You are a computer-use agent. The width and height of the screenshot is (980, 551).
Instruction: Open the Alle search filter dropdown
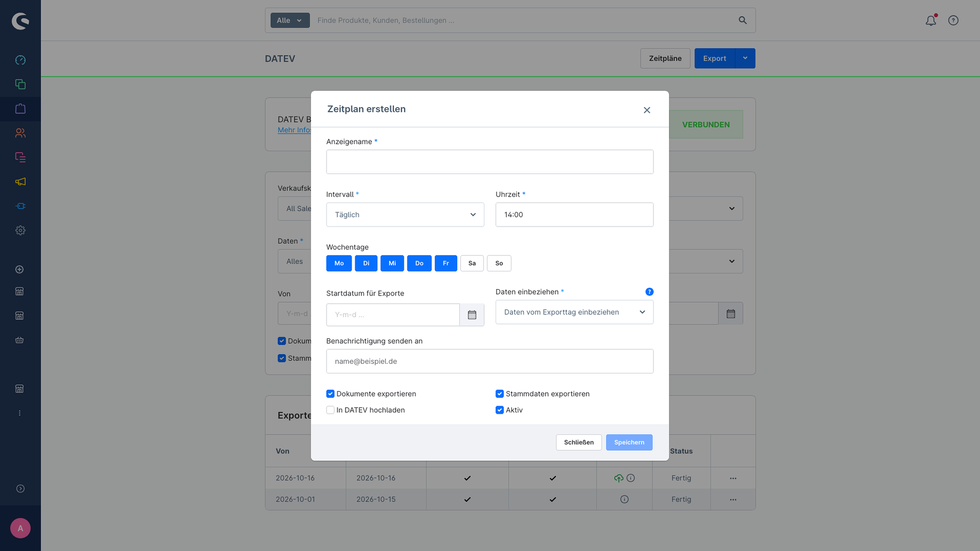(x=290, y=20)
